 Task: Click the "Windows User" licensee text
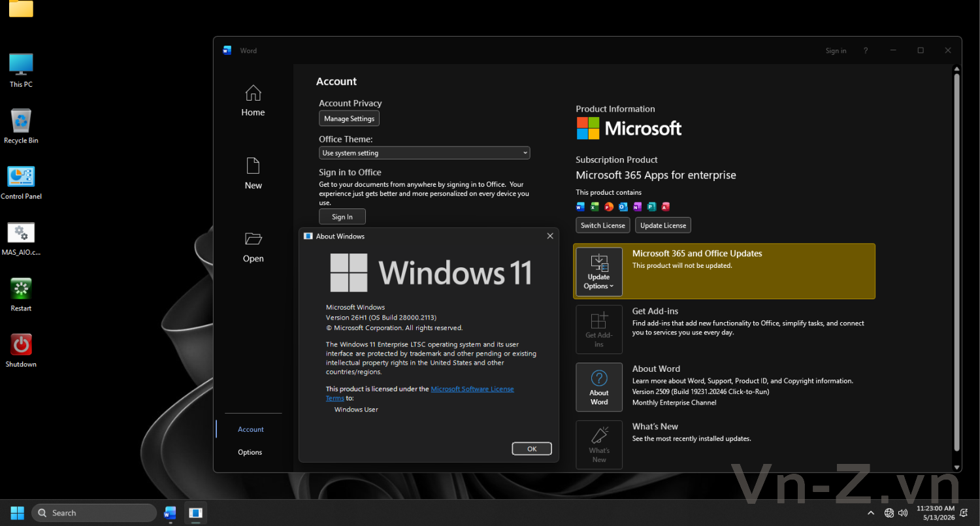coord(356,410)
